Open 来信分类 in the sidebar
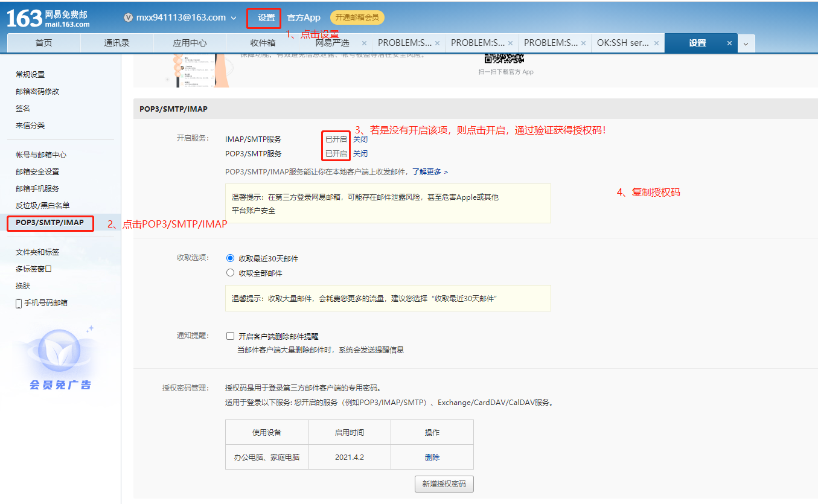 (30, 126)
